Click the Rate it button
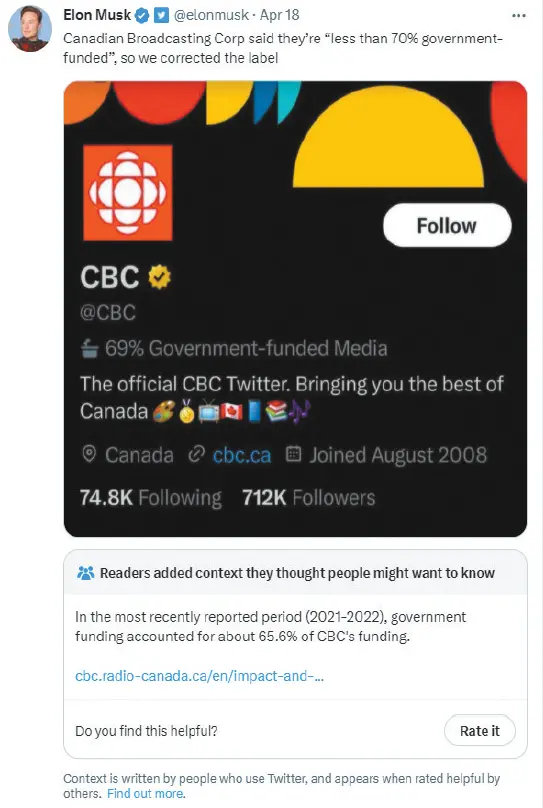Screen dimensions: 543x808 tap(480, 731)
